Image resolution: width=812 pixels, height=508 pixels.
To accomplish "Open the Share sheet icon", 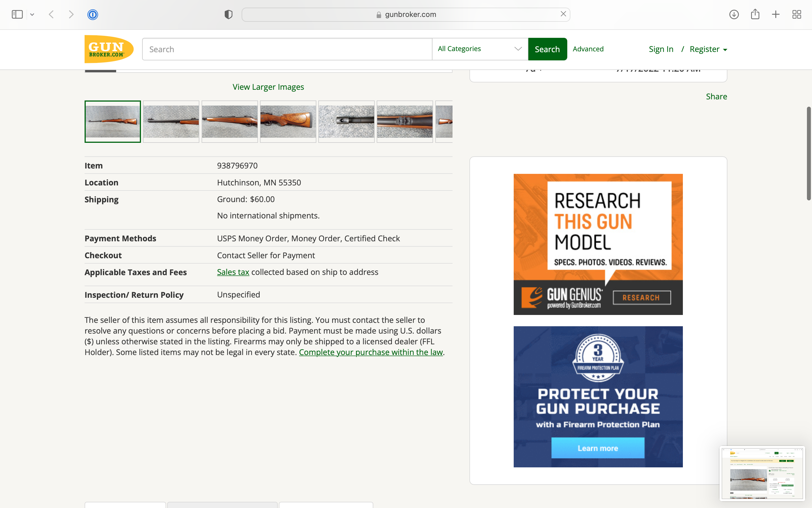I will (755, 14).
